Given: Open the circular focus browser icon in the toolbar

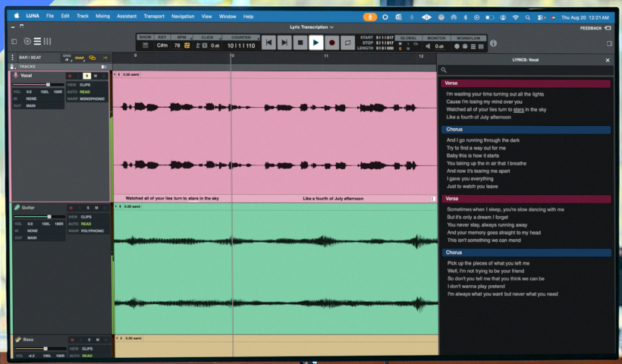Looking at the screenshot, I should click(x=27, y=41).
